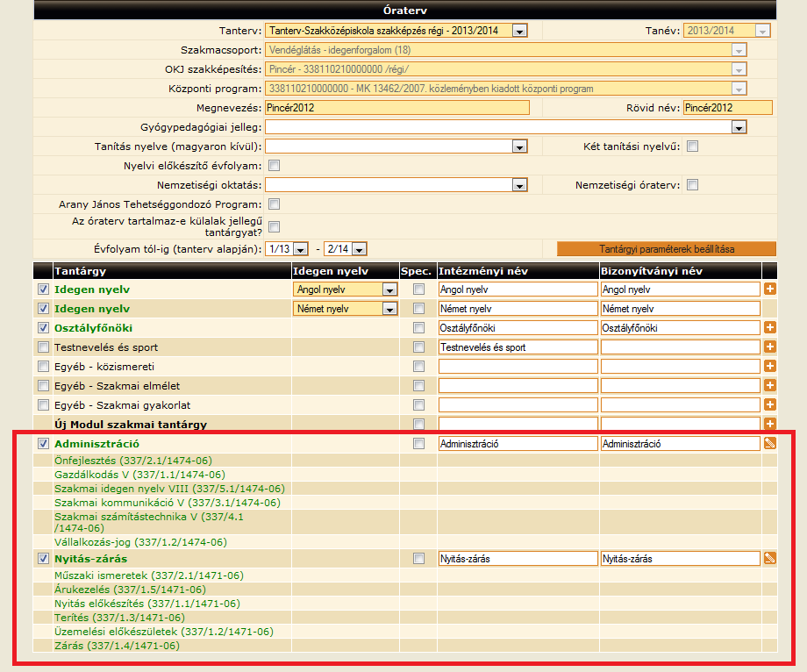Click plus icon in Osztályfőnöki row
This screenshot has height=672, width=807.
point(769,327)
